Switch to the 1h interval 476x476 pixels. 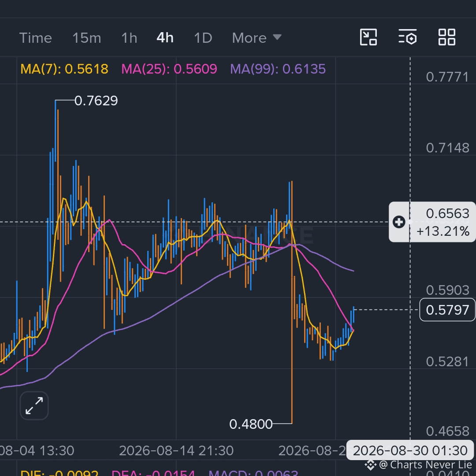[129, 38]
